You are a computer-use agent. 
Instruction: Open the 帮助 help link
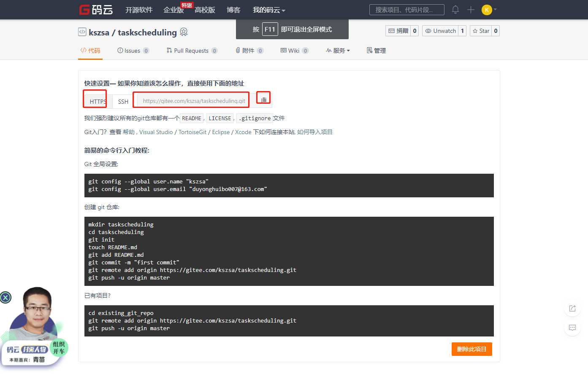tap(129, 132)
